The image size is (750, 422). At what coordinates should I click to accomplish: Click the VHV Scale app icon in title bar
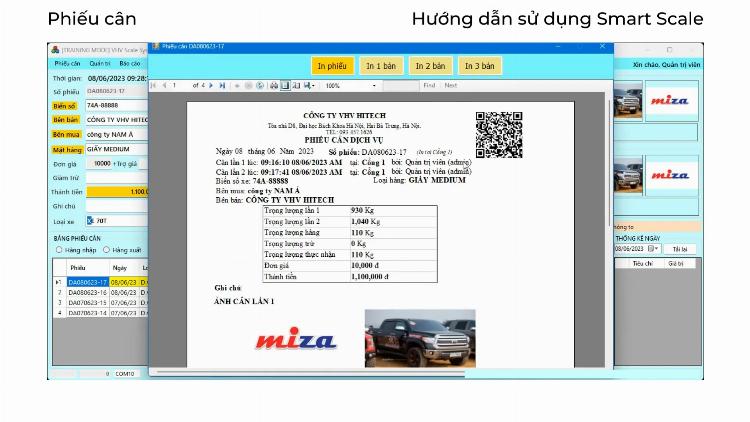[x=55, y=50]
